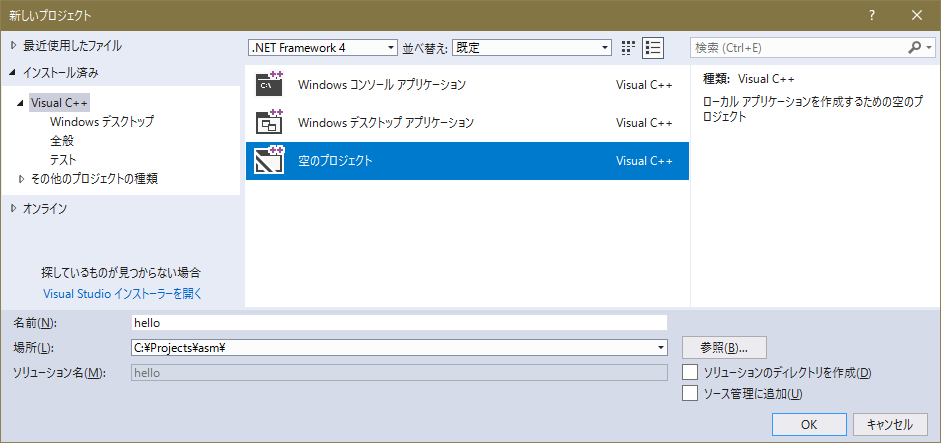Select テスト tree item
This screenshot has height=443, width=941.
tap(64, 160)
